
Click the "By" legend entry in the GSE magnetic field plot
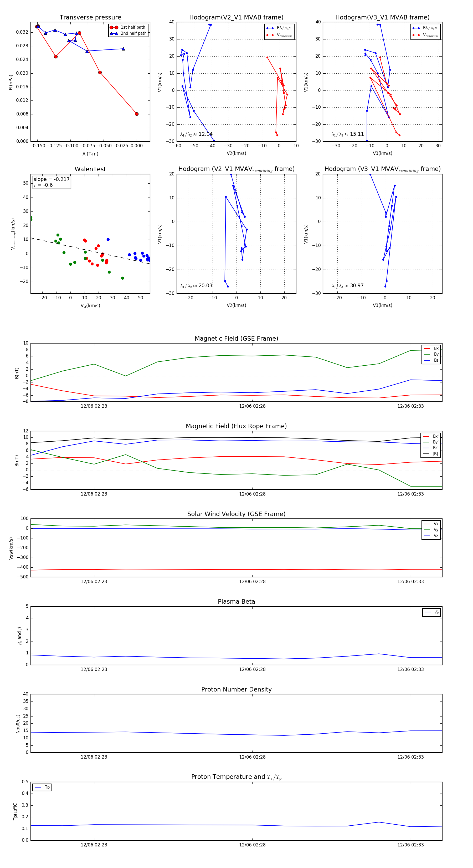click(x=431, y=354)
